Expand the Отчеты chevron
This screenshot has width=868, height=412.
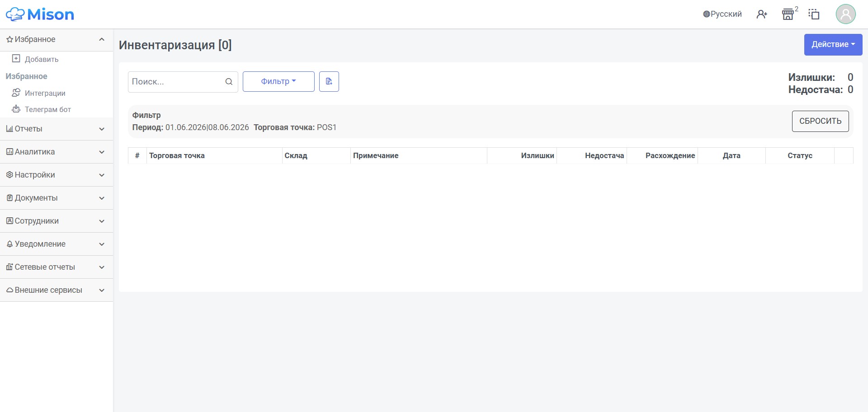click(102, 129)
